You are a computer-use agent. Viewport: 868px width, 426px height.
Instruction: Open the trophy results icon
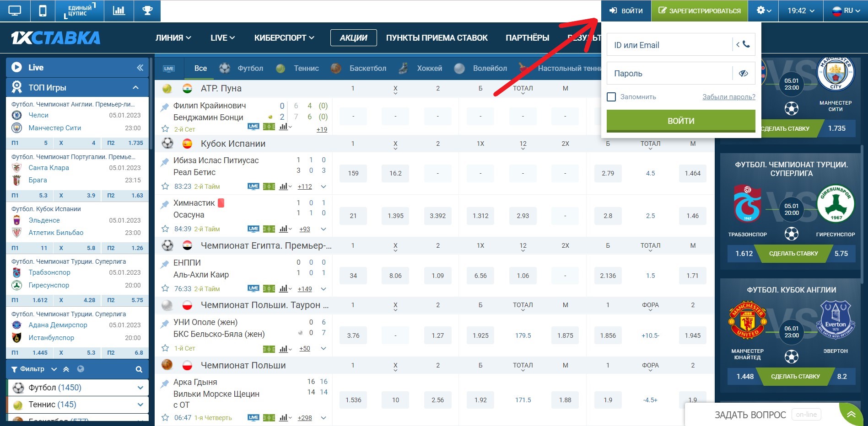click(147, 11)
